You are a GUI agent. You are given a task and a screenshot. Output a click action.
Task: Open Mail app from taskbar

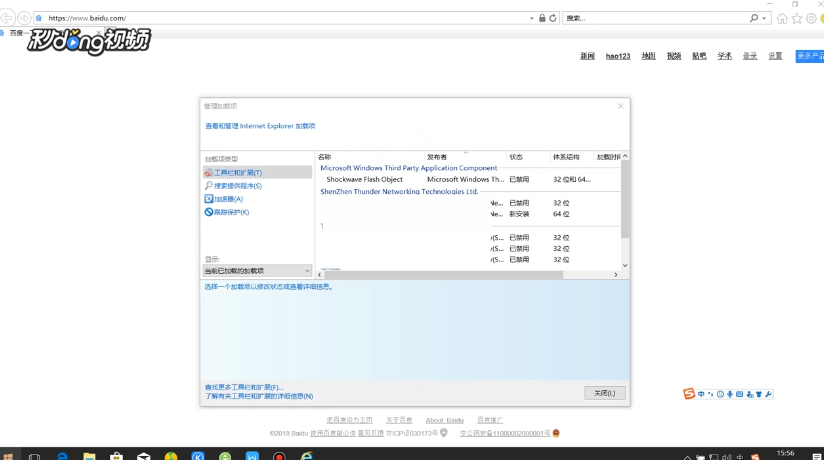(143, 456)
